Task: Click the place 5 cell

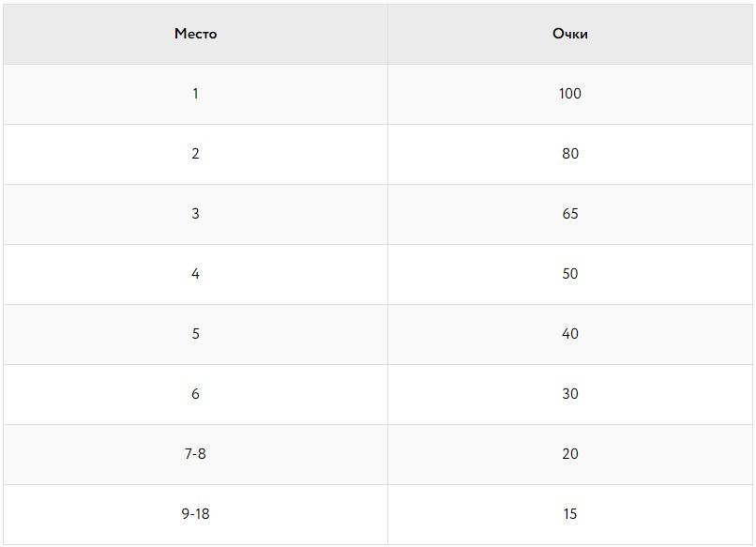Action: [195, 334]
